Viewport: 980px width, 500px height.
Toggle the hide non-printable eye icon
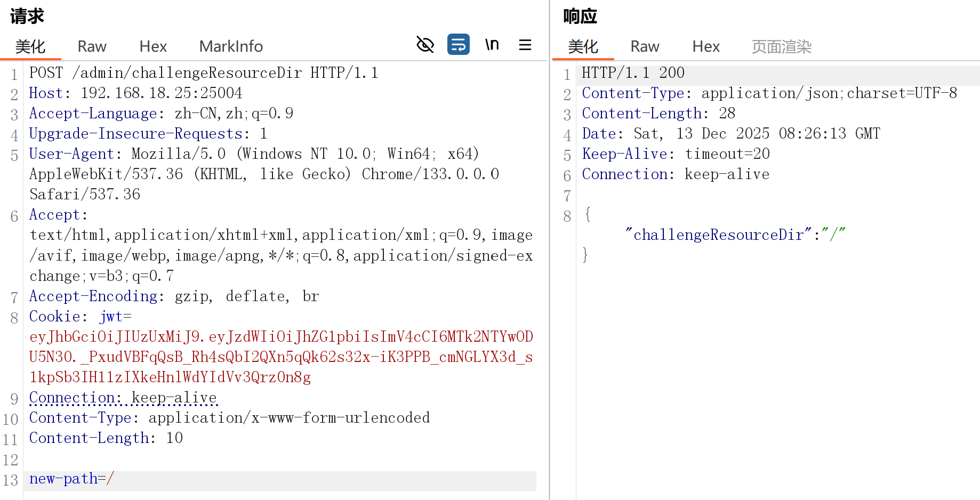coord(425,45)
